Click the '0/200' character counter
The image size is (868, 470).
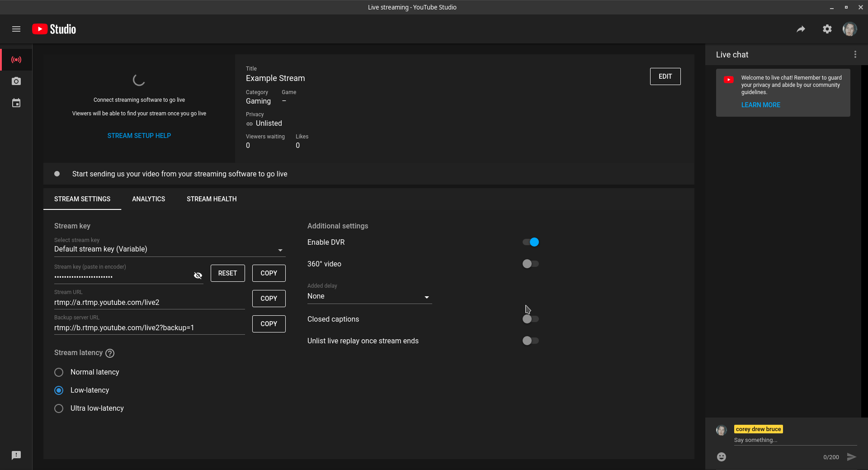(x=831, y=457)
